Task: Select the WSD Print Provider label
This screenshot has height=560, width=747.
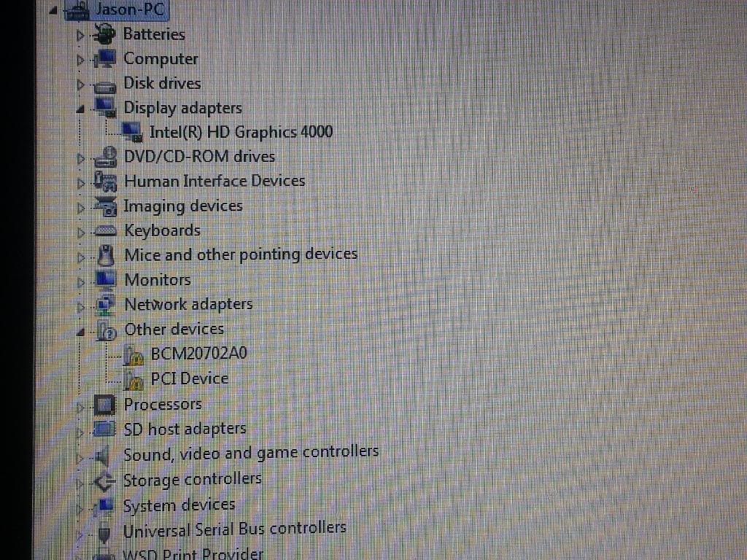Action: tap(193, 554)
